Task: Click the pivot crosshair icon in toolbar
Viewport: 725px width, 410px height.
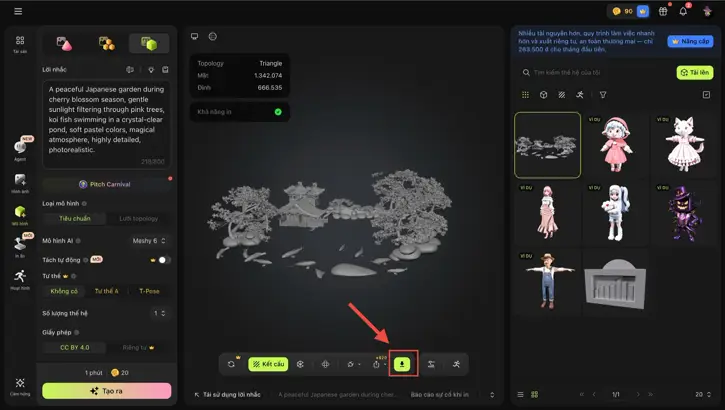Action: point(326,364)
